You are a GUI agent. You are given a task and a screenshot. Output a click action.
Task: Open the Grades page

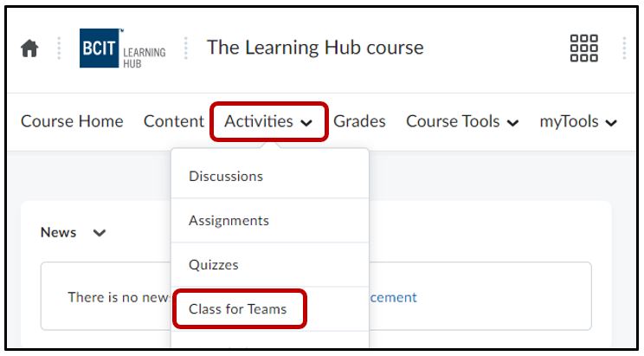[359, 121]
